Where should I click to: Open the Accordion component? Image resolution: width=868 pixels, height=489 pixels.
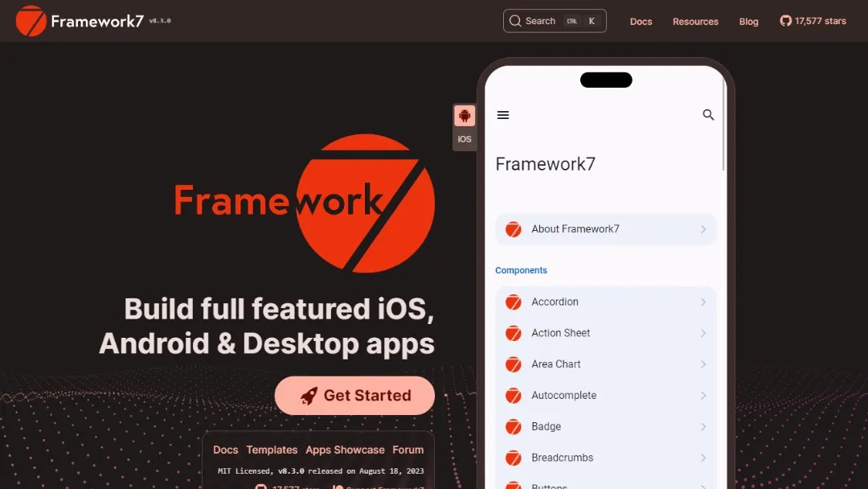point(606,302)
